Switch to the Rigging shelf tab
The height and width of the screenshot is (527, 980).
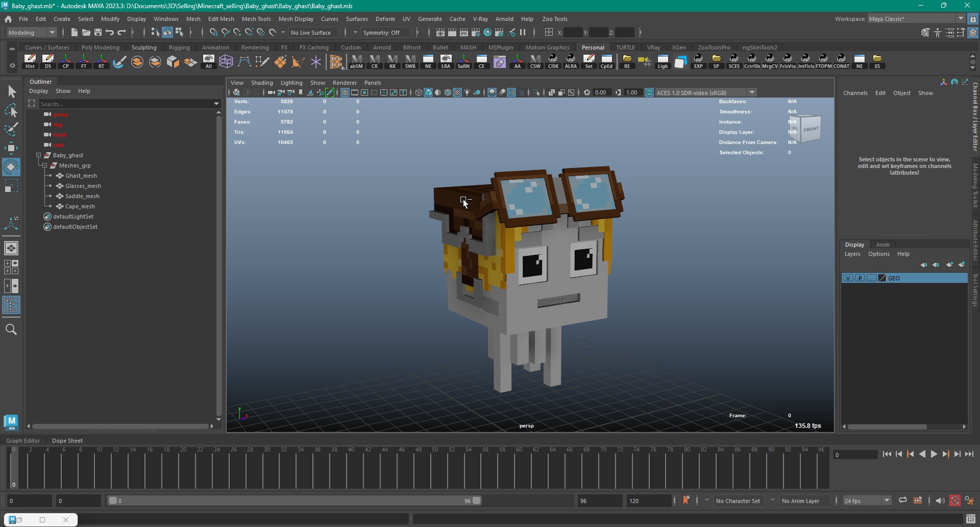pyautogui.click(x=179, y=47)
